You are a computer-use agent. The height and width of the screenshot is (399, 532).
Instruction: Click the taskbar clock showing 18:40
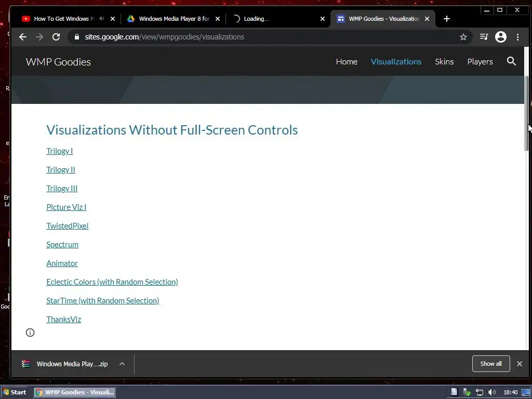pyautogui.click(x=510, y=392)
